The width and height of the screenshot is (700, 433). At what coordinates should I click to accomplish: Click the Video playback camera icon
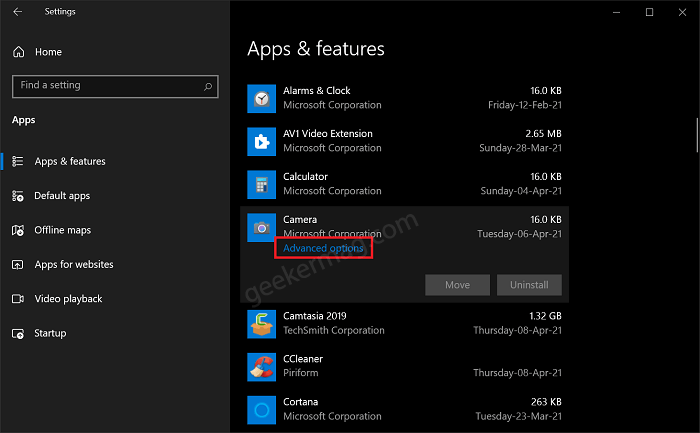click(18, 299)
